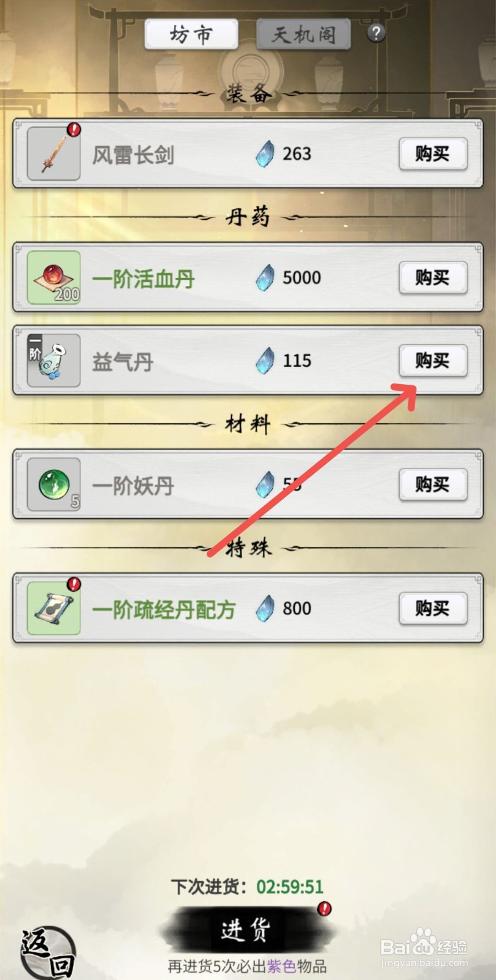Tap the 益气丹 bottle icon
This screenshot has width=496, height=980.
pyautogui.click(x=54, y=361)
